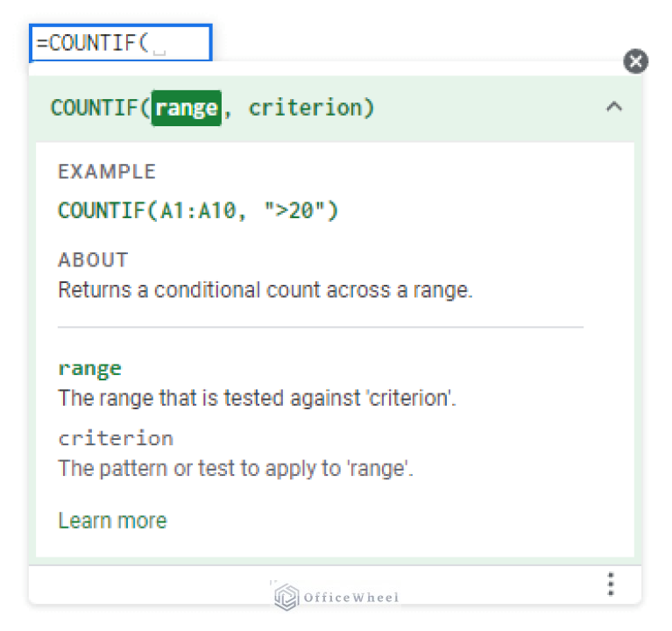Click the COUNTIF function name in header
This screenshot has width=672, height=631.
[x=98, y=108]
